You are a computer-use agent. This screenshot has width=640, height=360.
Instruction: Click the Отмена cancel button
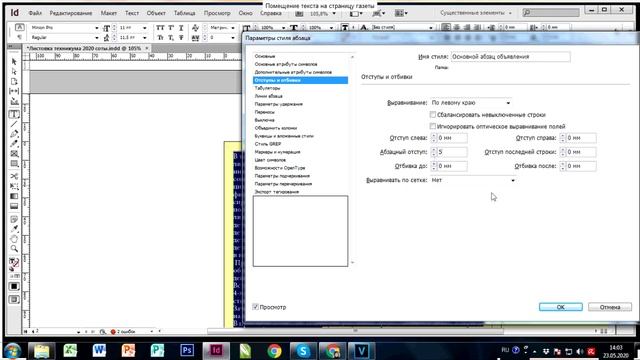point(610,307)
